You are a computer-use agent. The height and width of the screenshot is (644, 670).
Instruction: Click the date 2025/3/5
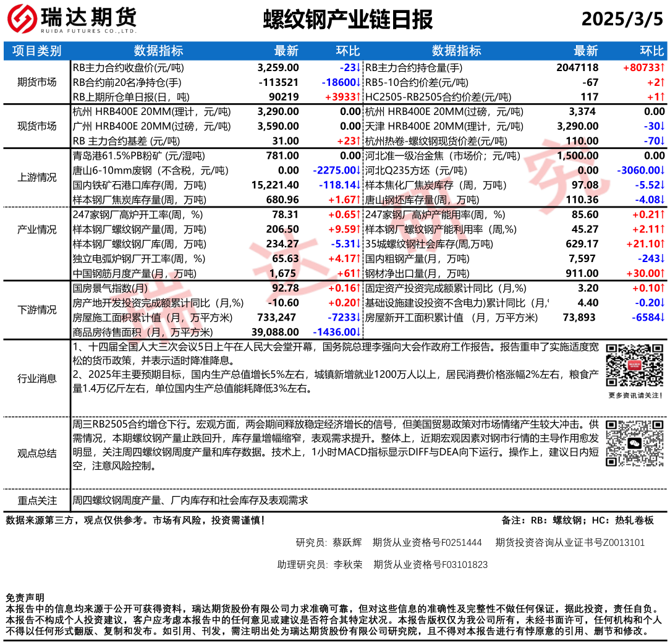[622, 19]
